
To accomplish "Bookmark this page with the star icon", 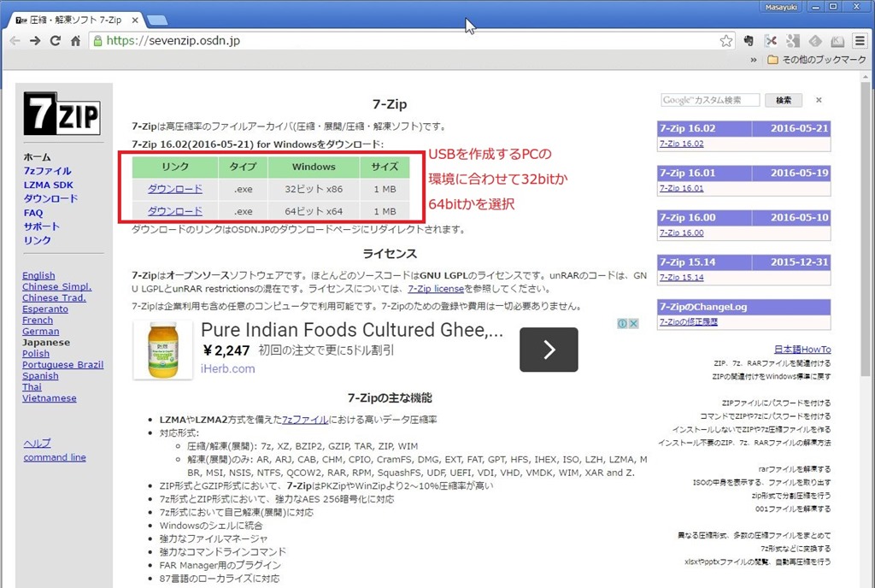I will 726,41.
